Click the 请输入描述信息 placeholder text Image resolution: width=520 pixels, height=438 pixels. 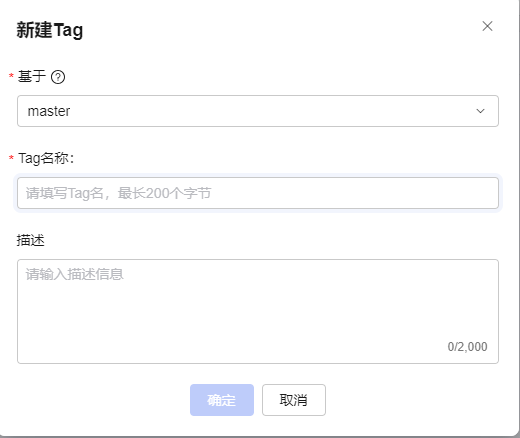pos(75,274)
